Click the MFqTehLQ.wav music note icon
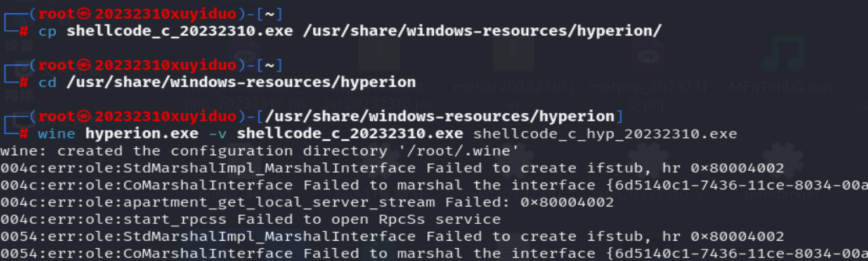Image resolution: width=868 pixels, height=261 pixels. coord(783,54)
